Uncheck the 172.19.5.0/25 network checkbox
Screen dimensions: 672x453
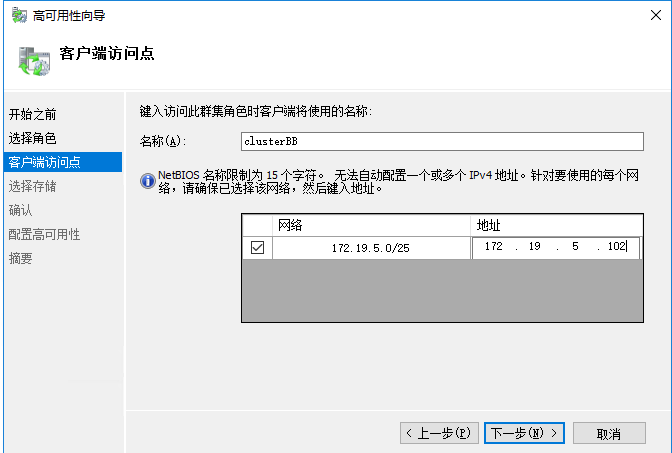257,247
